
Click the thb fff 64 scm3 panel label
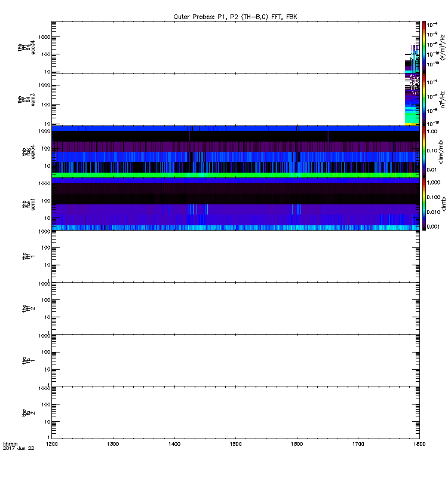pos(26,100)
